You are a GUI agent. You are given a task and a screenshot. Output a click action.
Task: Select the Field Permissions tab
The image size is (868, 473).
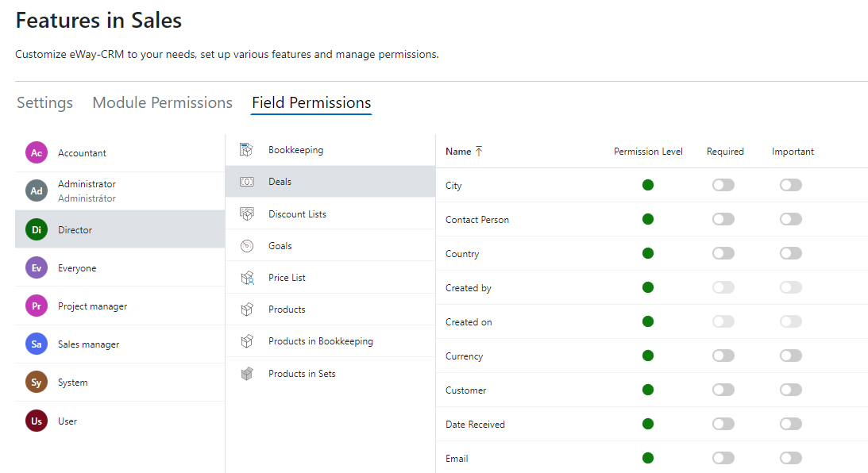[x=311, y=103]
